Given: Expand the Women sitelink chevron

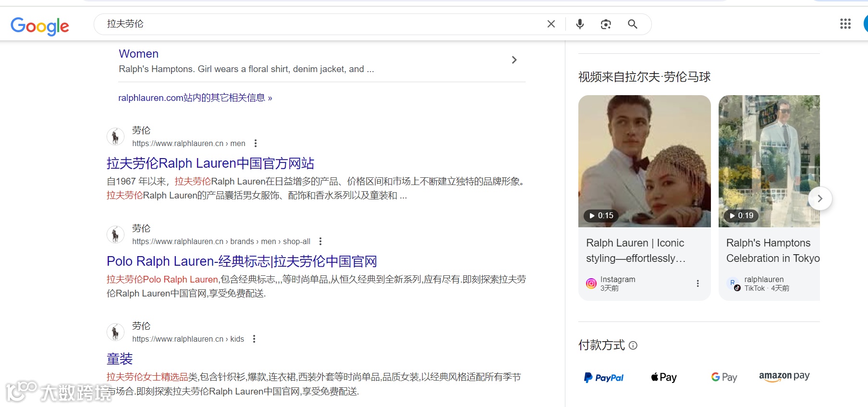Looking at the screenshot, I should (514, 60).
